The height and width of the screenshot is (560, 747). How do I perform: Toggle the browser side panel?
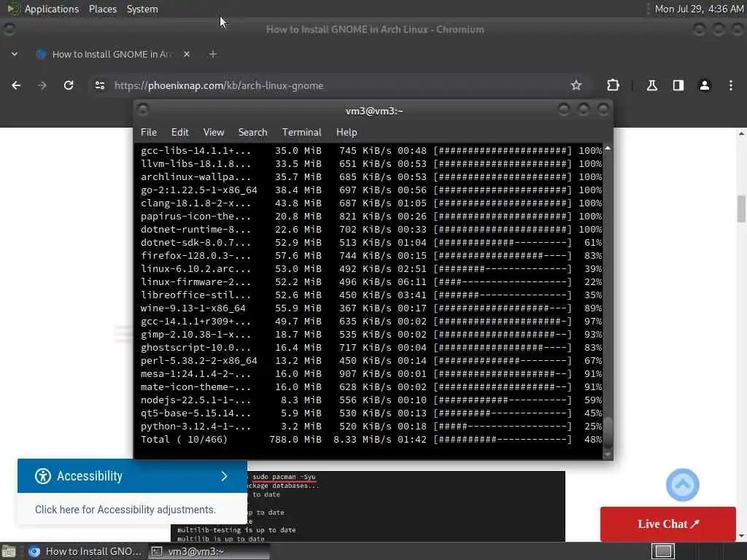pyautogui.click(x=678, y=86)
